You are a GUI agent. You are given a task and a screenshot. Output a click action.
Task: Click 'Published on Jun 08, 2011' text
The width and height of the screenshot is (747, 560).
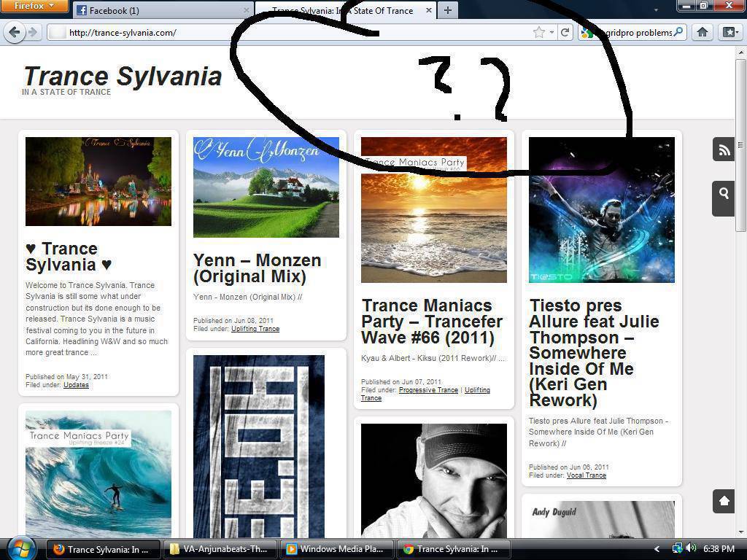233,321
